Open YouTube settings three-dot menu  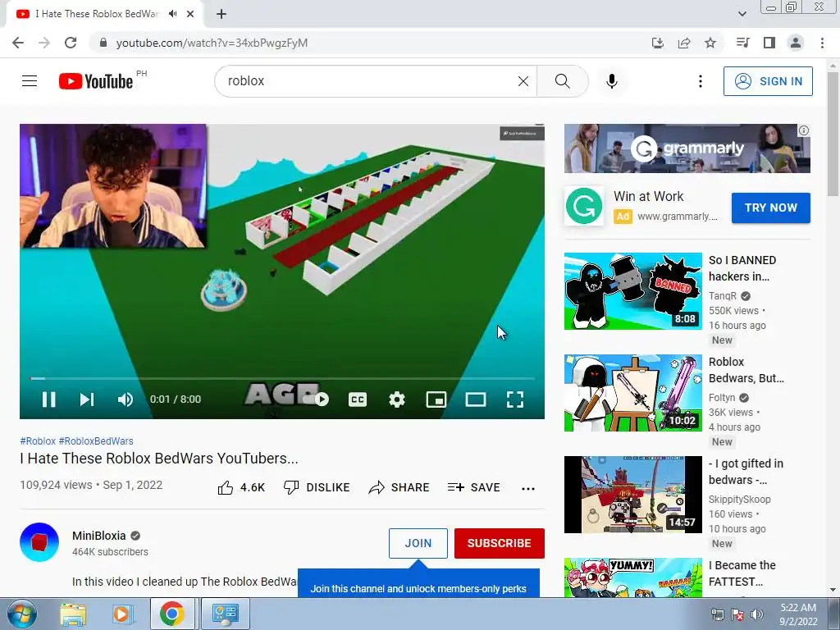click(x=701, y=81)
